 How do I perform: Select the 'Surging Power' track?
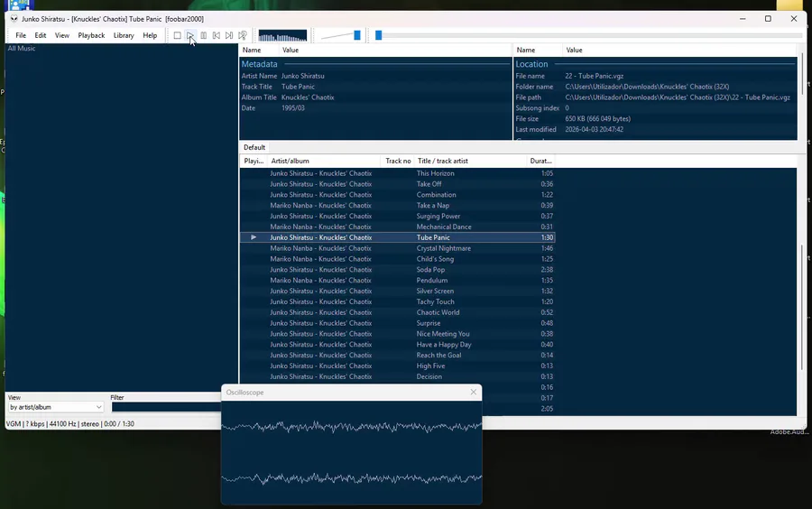click(x=398, y=216)
